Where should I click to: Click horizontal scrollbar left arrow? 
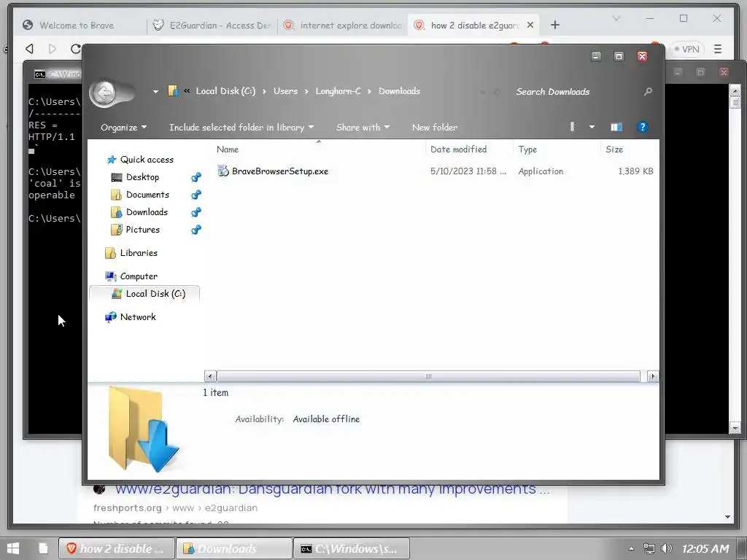point(210,376)
